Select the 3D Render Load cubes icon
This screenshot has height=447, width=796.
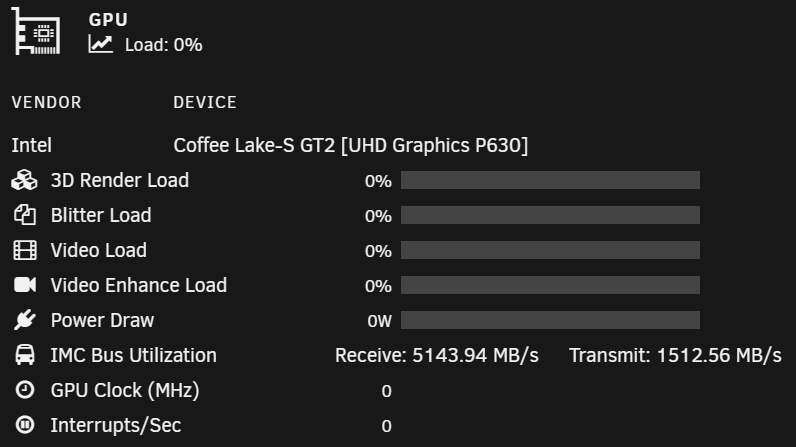pos(24,180)
